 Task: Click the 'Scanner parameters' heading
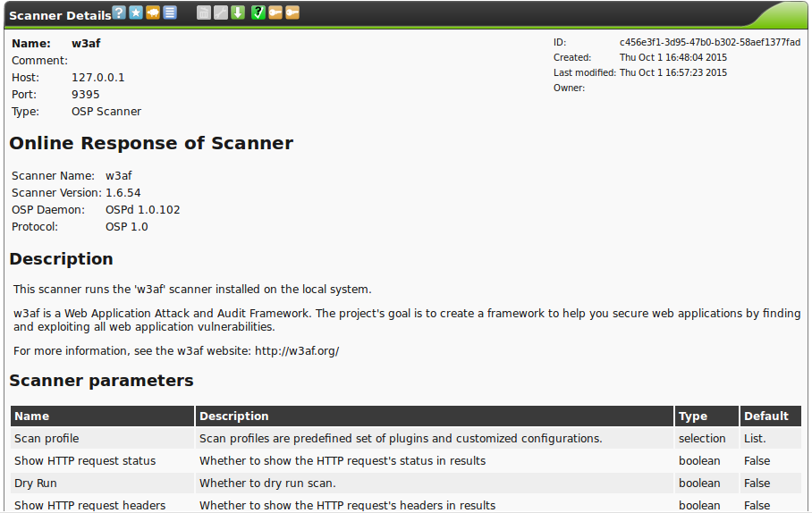102,381
